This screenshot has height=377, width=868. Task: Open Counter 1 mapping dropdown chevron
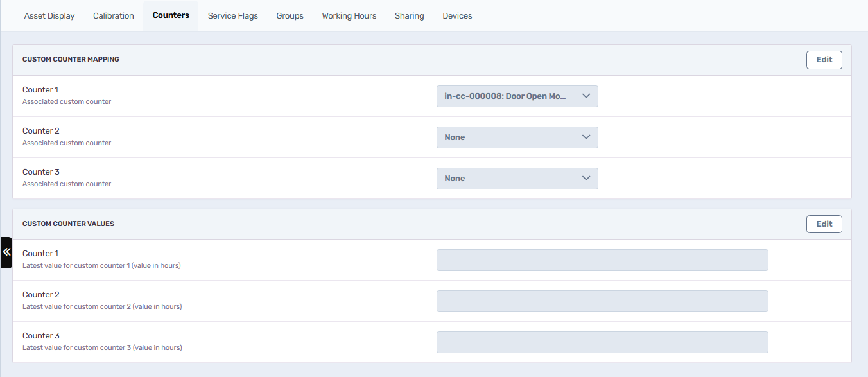click(586, 96)
